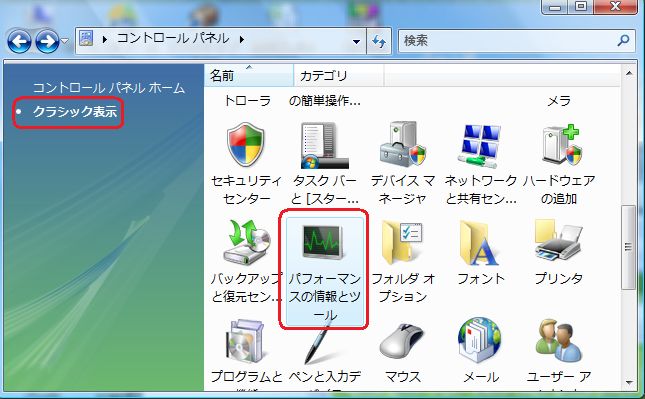The image size is (645, 399).
Task: Open the セキュリティ センター shield icon
Action: click(246, 144)
